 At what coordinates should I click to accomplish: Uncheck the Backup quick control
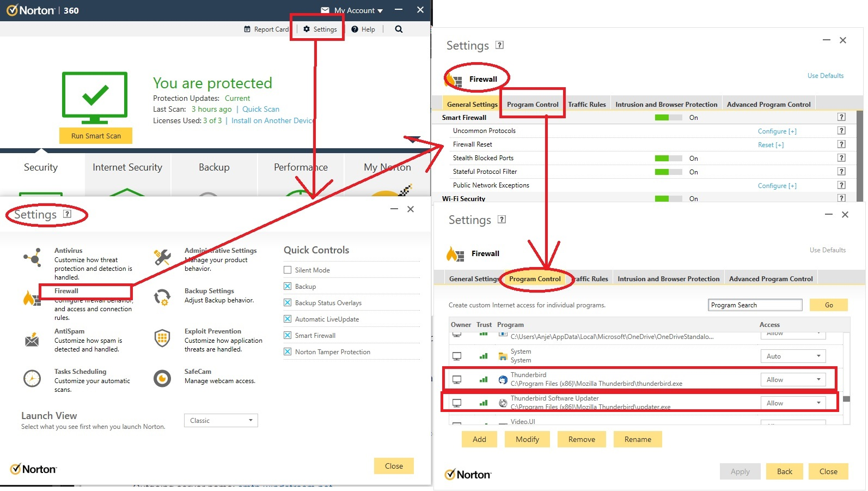(x=288, y=286)
